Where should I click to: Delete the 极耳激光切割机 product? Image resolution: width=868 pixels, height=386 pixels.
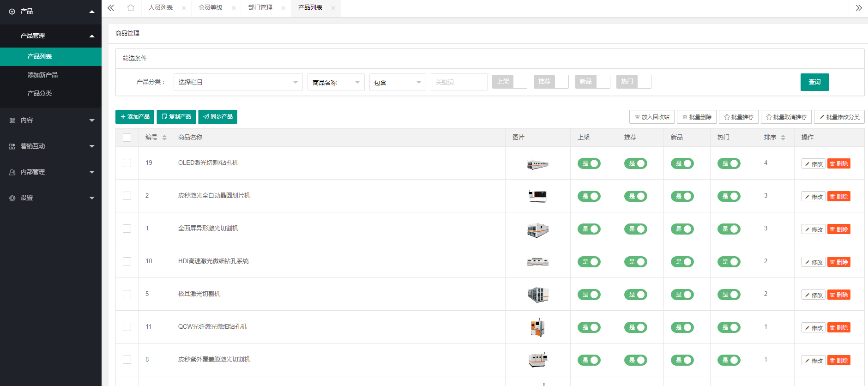839,295
